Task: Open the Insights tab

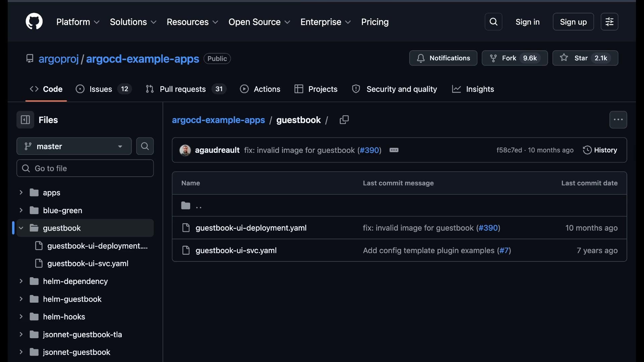Action: pyautogui.click(x=473, y=89)
